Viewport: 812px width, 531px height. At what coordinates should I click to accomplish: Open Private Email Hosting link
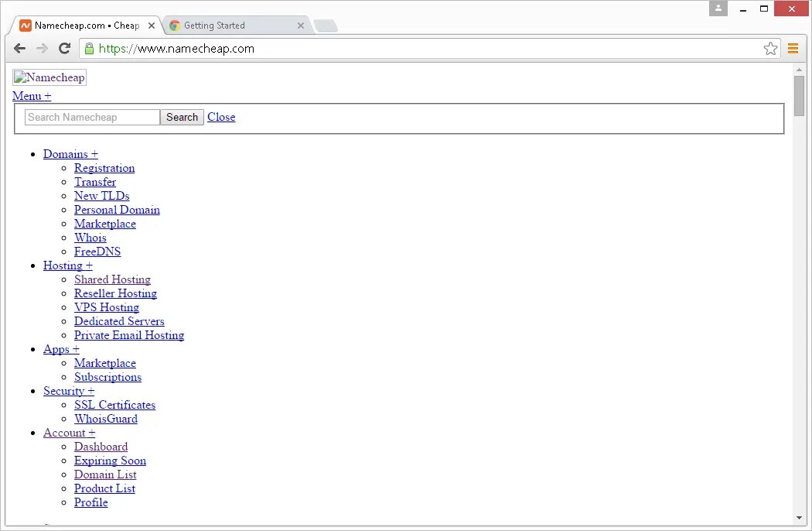pos(129,335)
